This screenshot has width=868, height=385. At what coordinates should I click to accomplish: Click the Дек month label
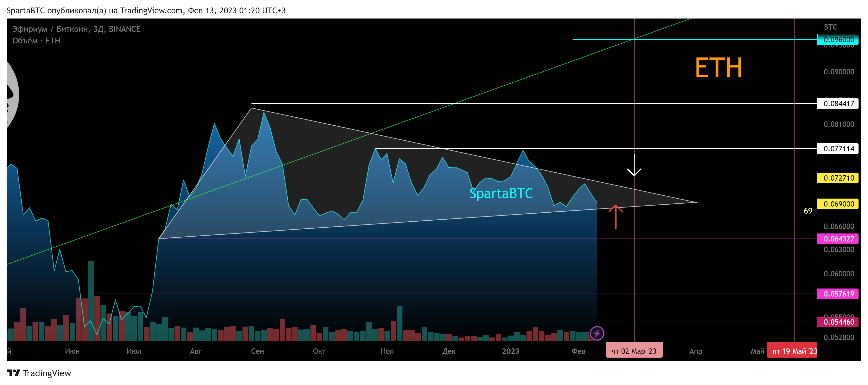449,351
